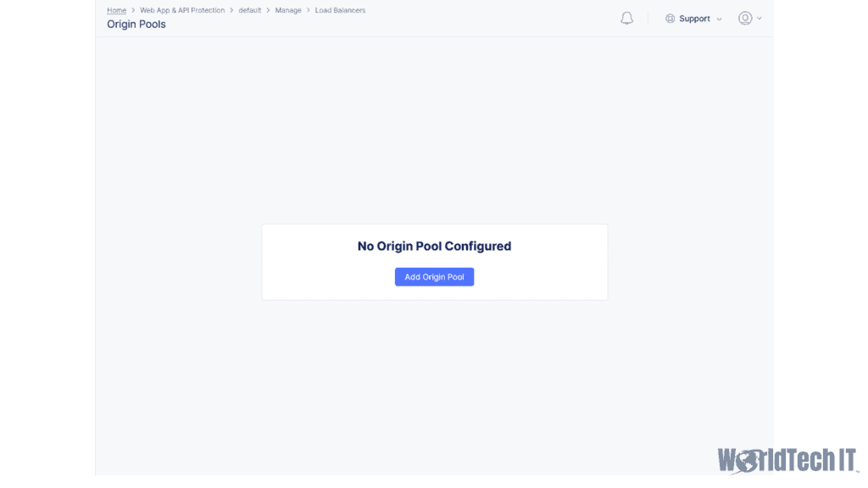Click the Support dropdown chevron arrow

[719, 19]
